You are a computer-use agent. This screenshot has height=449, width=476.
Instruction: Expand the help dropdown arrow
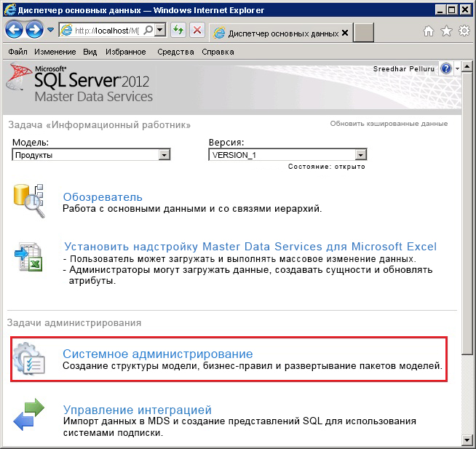[457, 69]
